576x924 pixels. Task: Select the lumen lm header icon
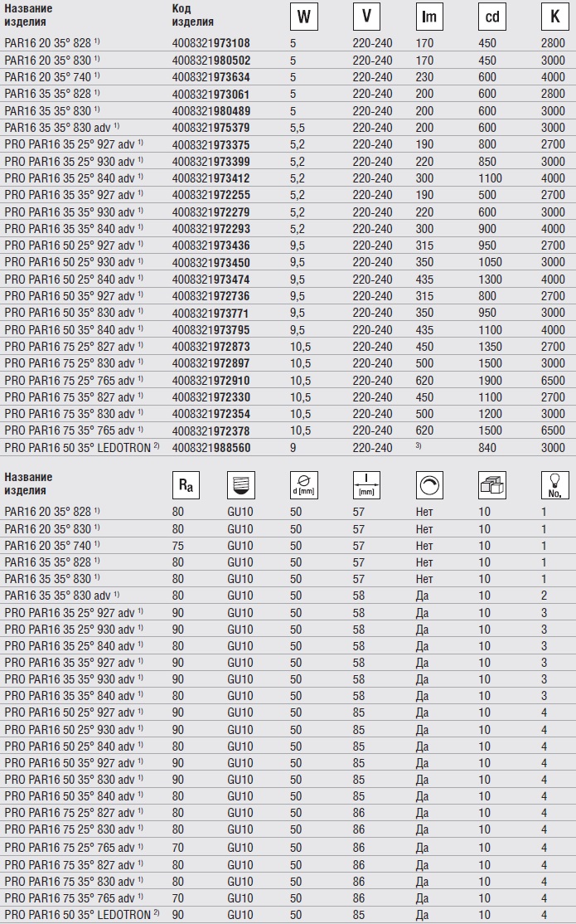(428, 17)
